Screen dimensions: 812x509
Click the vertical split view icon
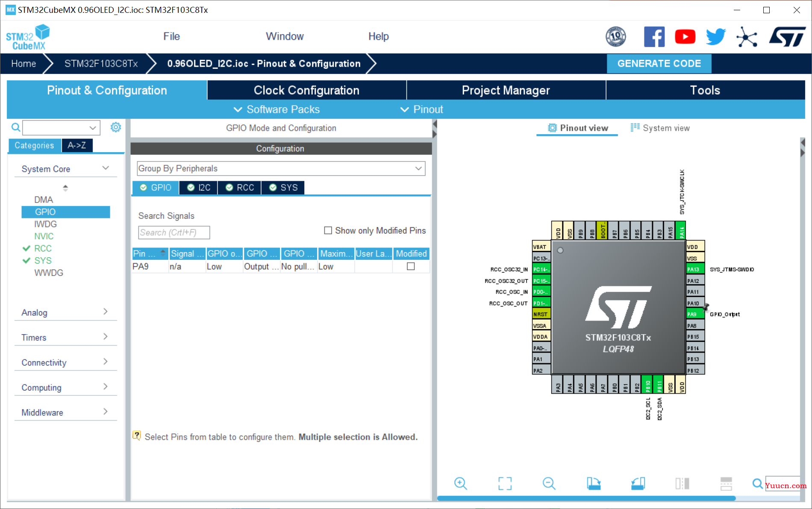[x=682, y=483]
